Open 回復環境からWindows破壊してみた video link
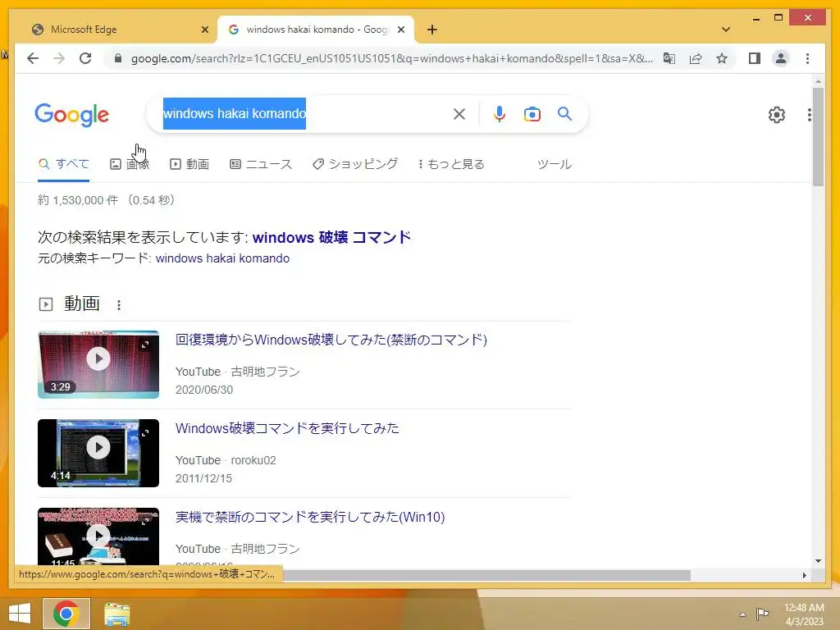The width and height of the screenshot is (840, 630). coord(331,340)
